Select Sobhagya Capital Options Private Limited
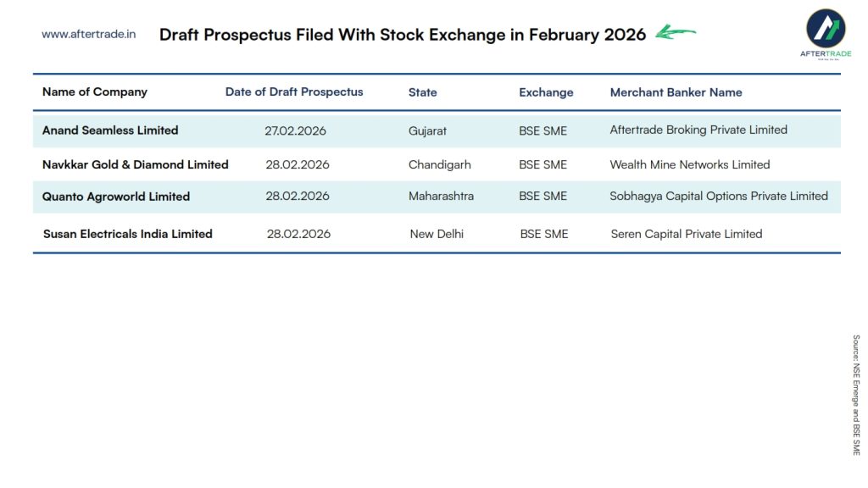The height and width of the screenshot is (488, 868). 719,196
